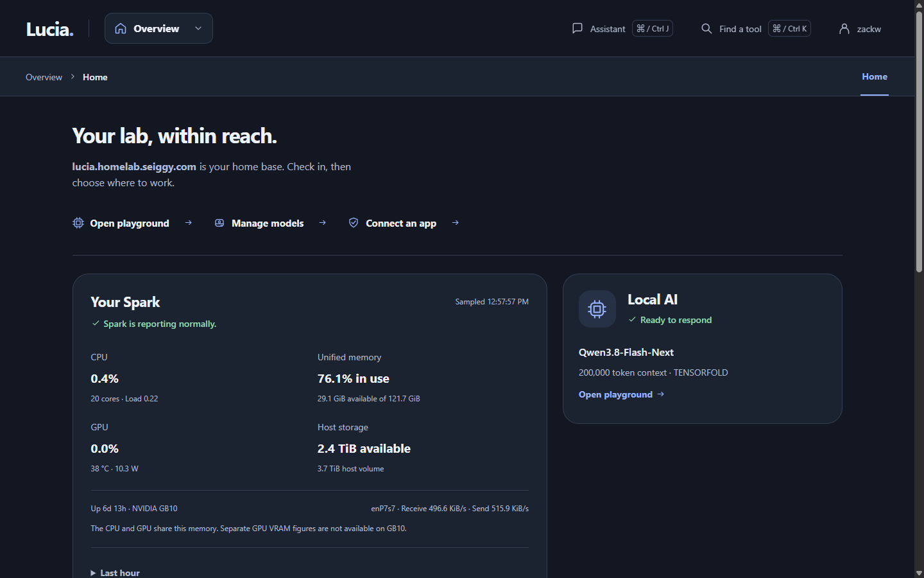Viewport: 924px width, 578px height.
Task: Click the page vertical scrollbar thumb
Action: tap(919, 141)
